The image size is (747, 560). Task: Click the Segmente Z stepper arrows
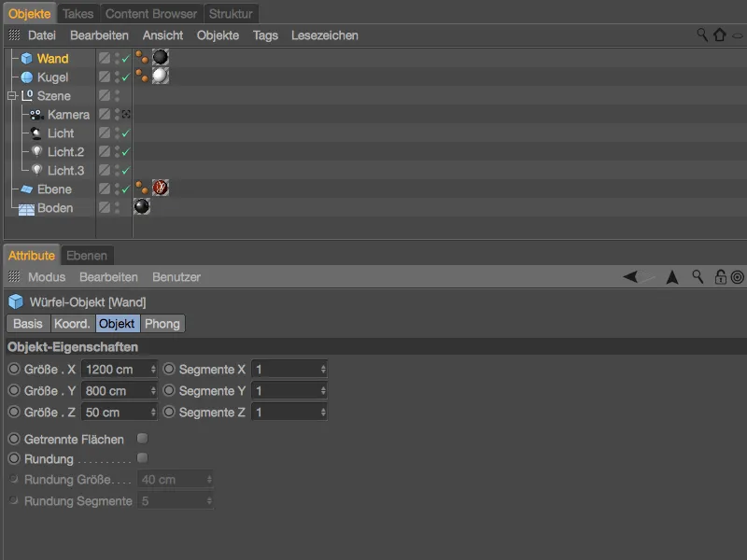coord(323,412)
